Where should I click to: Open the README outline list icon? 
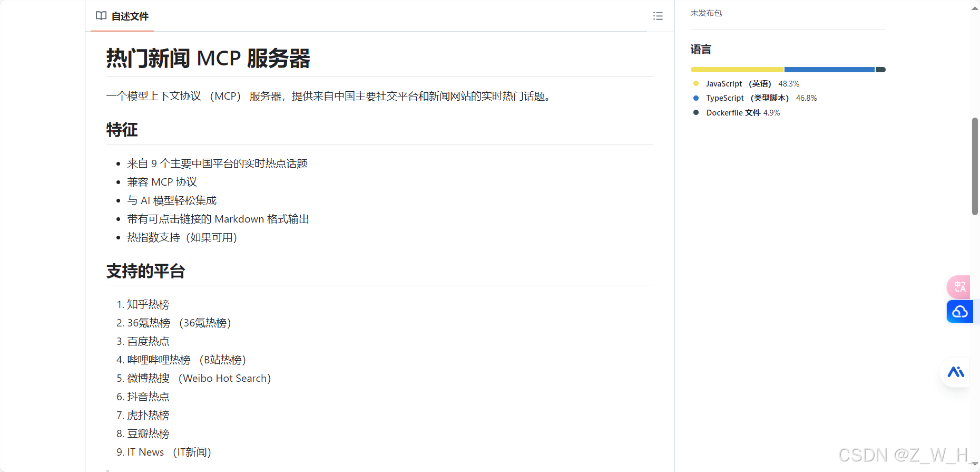pyautogui.click(x=658, y=16)
